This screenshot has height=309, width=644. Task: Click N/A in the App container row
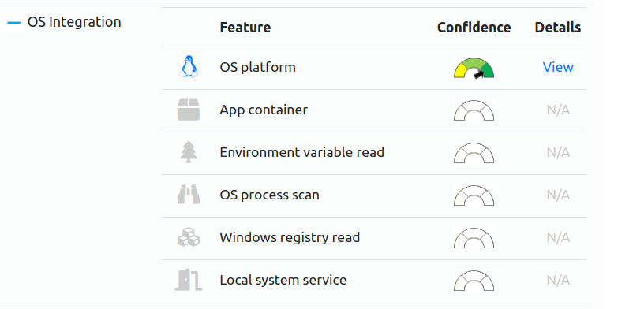click(x=558, y=110)
